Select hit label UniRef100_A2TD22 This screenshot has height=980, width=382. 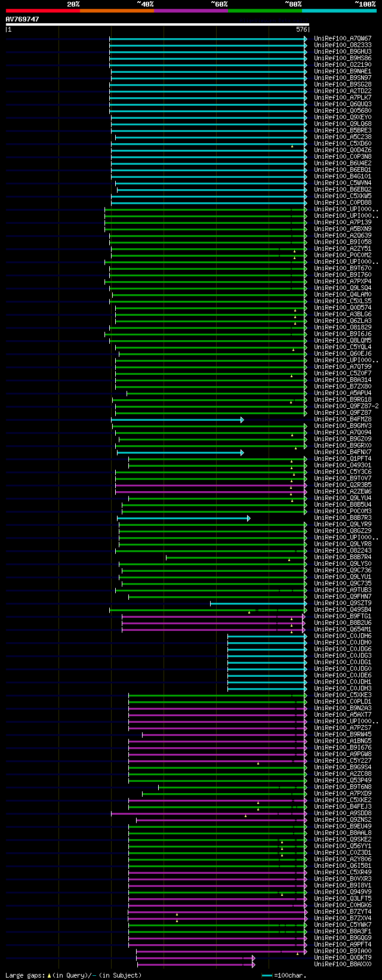click(x=343, y=91)
